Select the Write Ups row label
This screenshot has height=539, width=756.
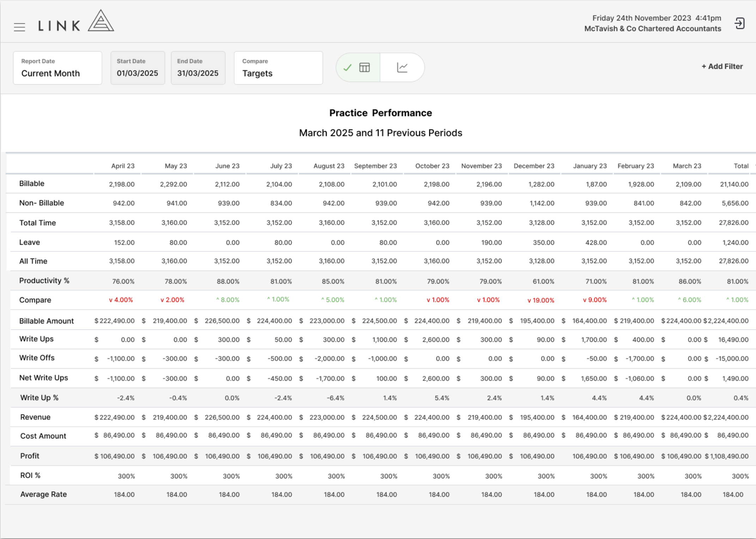pyautogui.click(x=36, y=339)
